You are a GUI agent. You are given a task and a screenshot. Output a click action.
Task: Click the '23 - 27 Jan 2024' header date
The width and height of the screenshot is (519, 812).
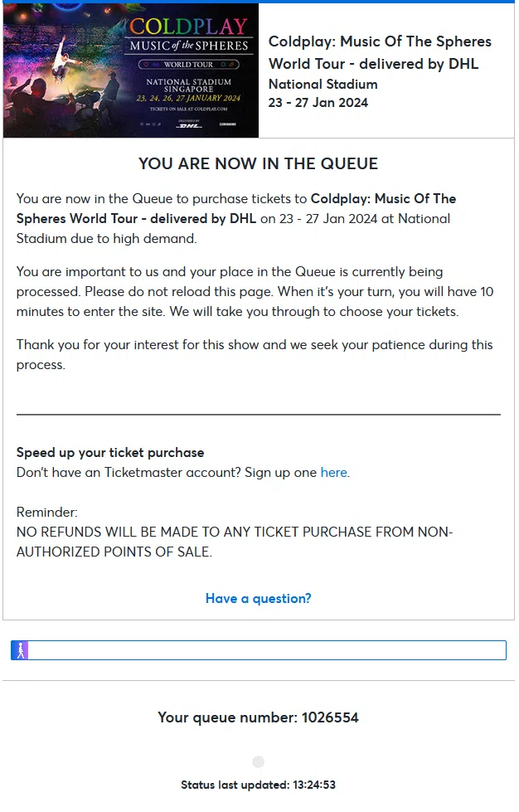tap(318, 103)
